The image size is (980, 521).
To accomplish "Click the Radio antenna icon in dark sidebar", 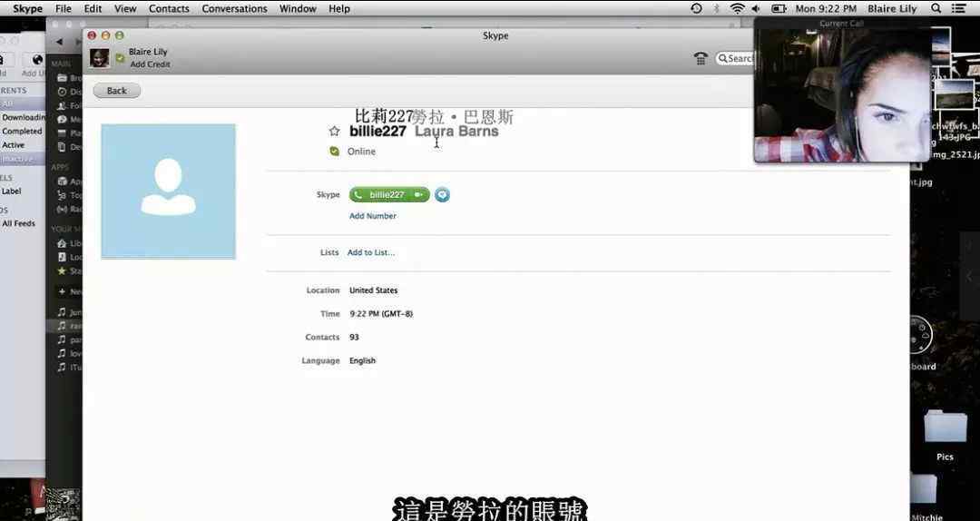I will (x=62, y=209).
